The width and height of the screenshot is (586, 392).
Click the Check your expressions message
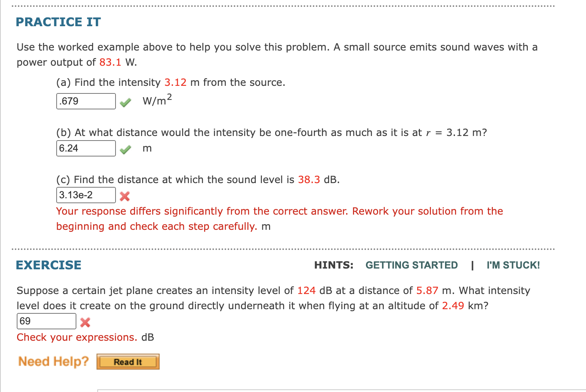[x=77, y=337]
